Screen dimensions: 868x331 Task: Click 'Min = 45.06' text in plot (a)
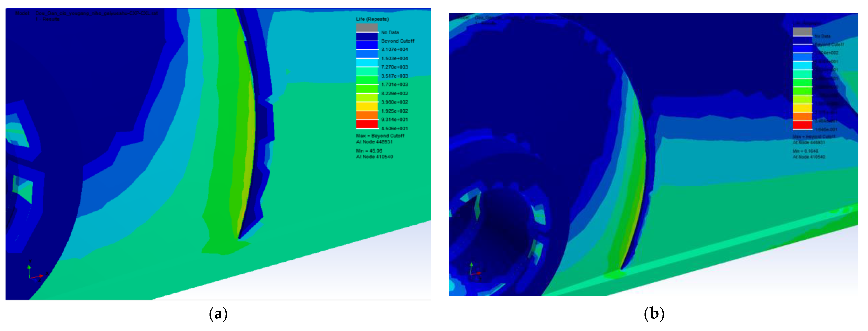[x=369, y=151]
